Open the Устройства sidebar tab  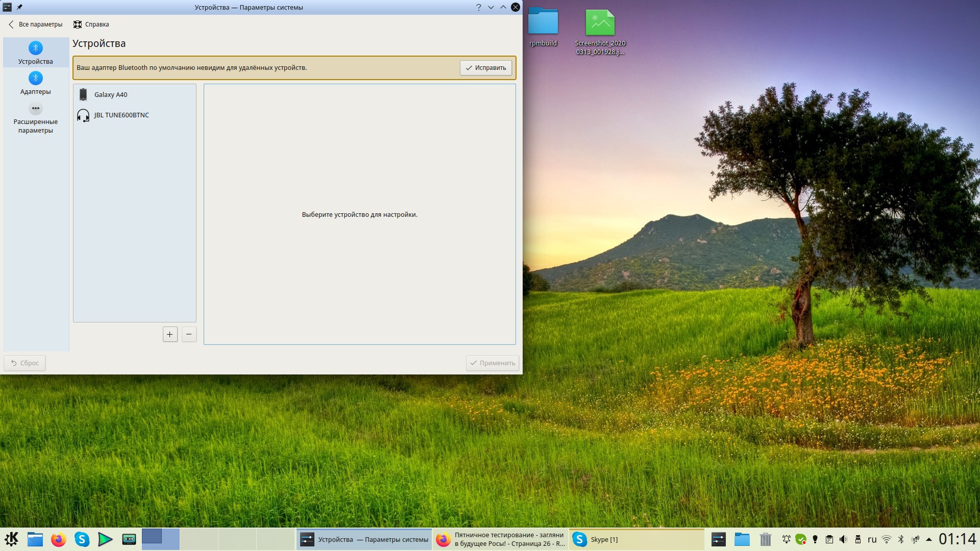[35, 53]
